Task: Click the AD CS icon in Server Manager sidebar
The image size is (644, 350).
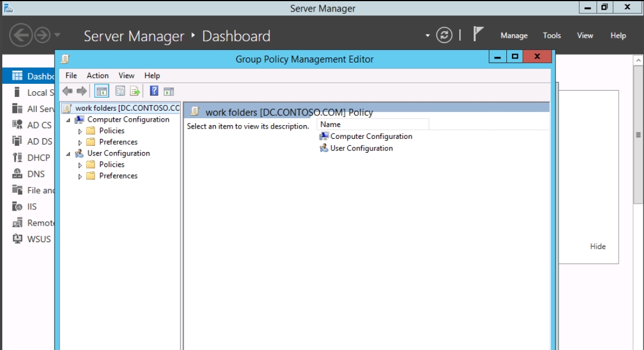Action: pos(17,125)
